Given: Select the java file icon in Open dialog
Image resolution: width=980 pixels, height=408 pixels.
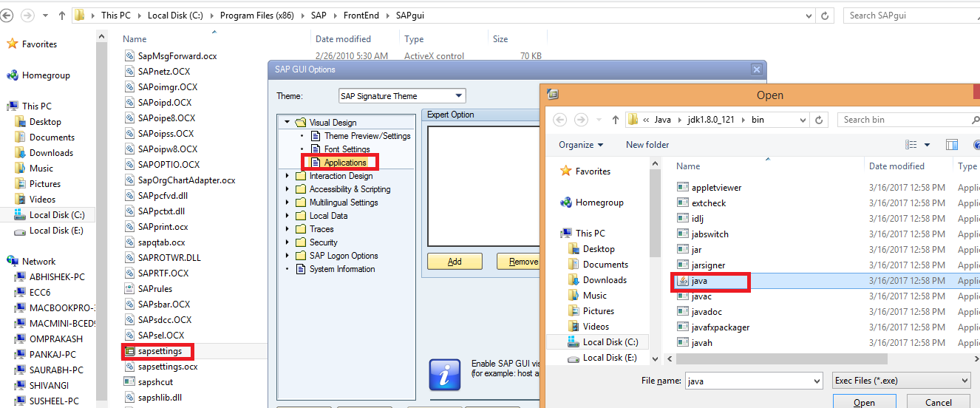Looking at the screenshot, I should 683,281.
